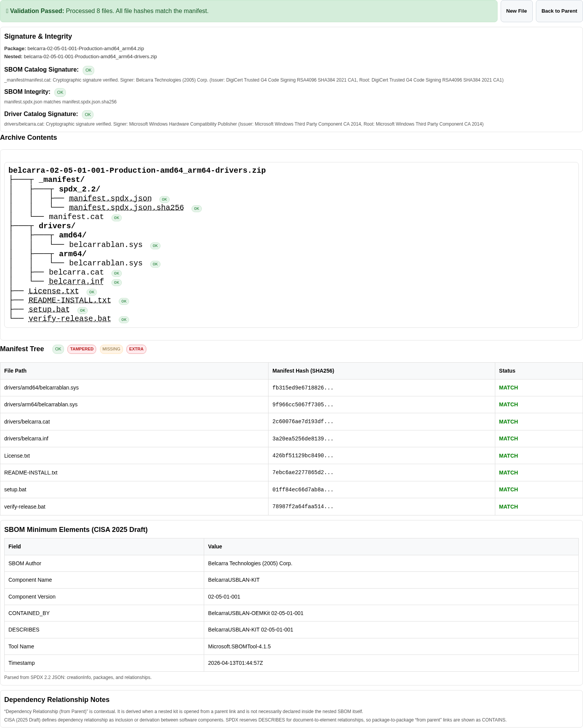Click OK badge next to License.txt

coord(92,292)
